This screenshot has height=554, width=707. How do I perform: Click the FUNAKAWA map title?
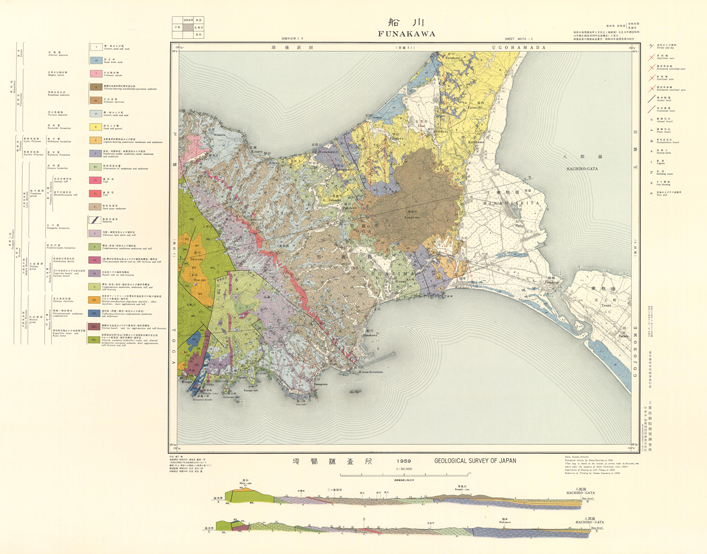(x=406, y=34)
